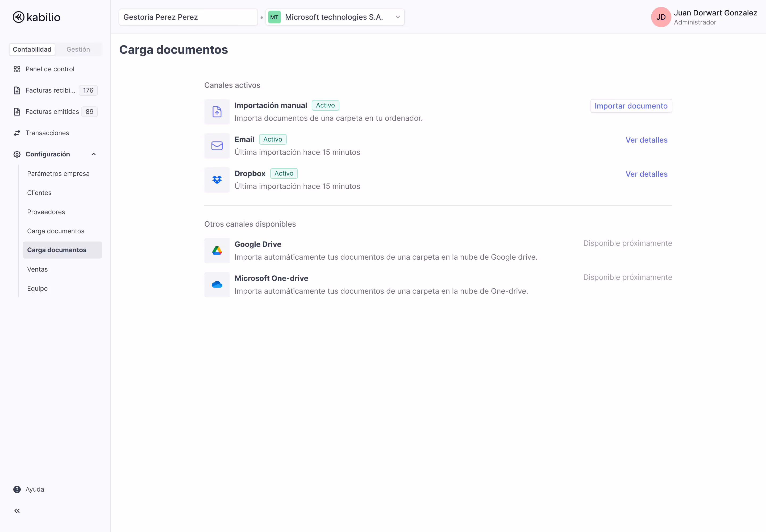The height and width of the screenshot is (532, 766).
Task: Switch to the Gestión tab
Action: 78,49
